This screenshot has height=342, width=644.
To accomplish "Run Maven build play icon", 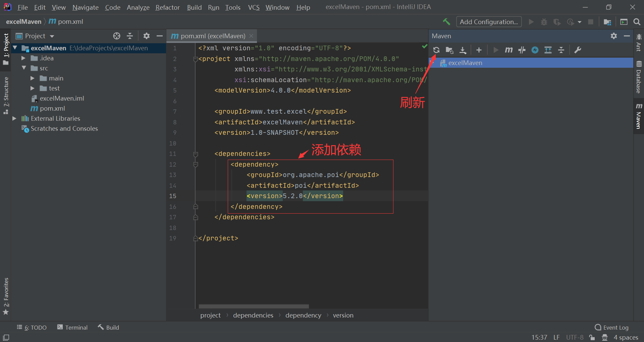I will pos(496,50).
